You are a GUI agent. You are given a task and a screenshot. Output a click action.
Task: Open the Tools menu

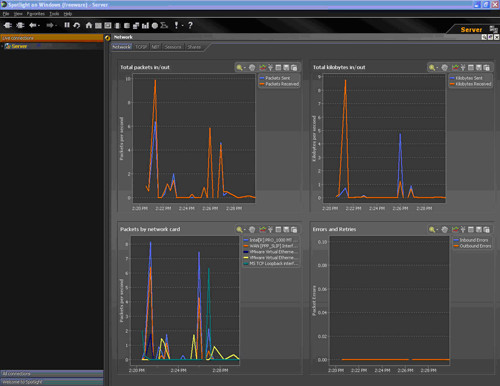[x=54, y=14]
